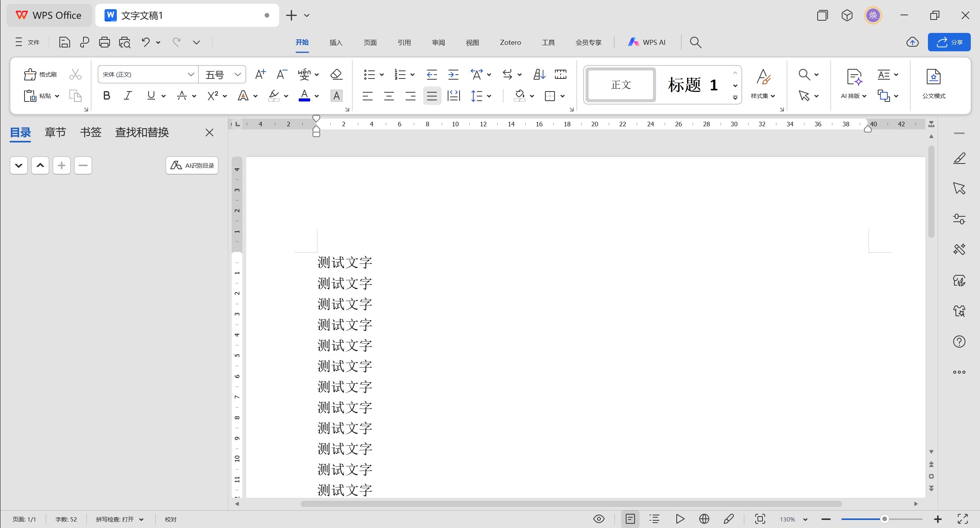Click the play icon in status bar

[680, 519]
